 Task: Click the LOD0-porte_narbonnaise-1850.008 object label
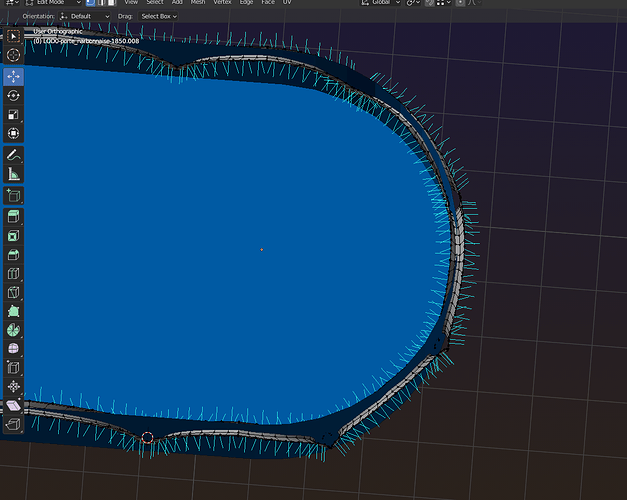coord(86,41)
